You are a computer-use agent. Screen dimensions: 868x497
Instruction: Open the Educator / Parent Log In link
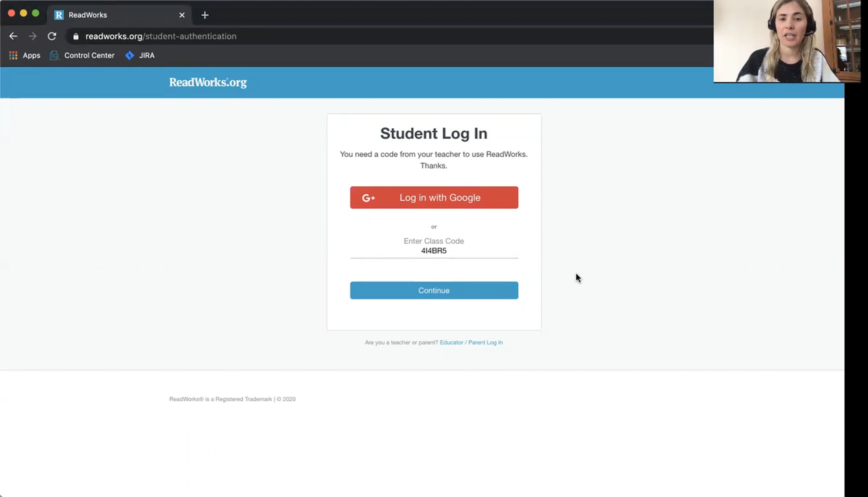471,342
